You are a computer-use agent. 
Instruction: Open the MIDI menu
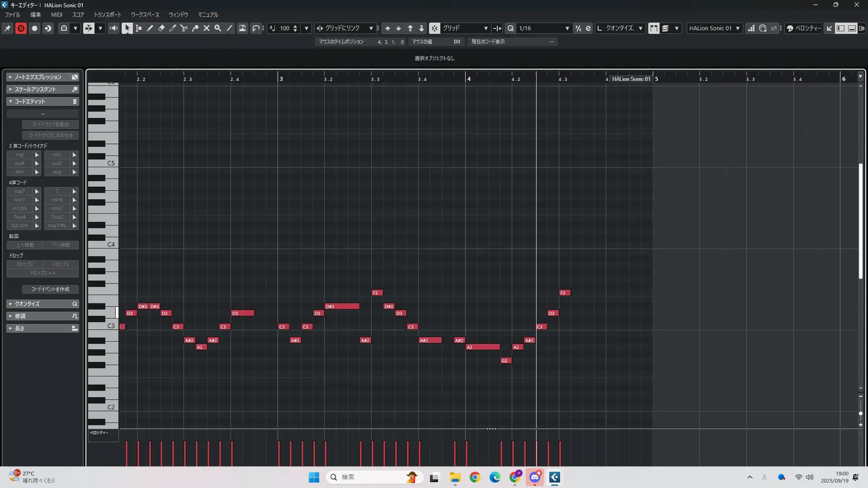point(57,14)
